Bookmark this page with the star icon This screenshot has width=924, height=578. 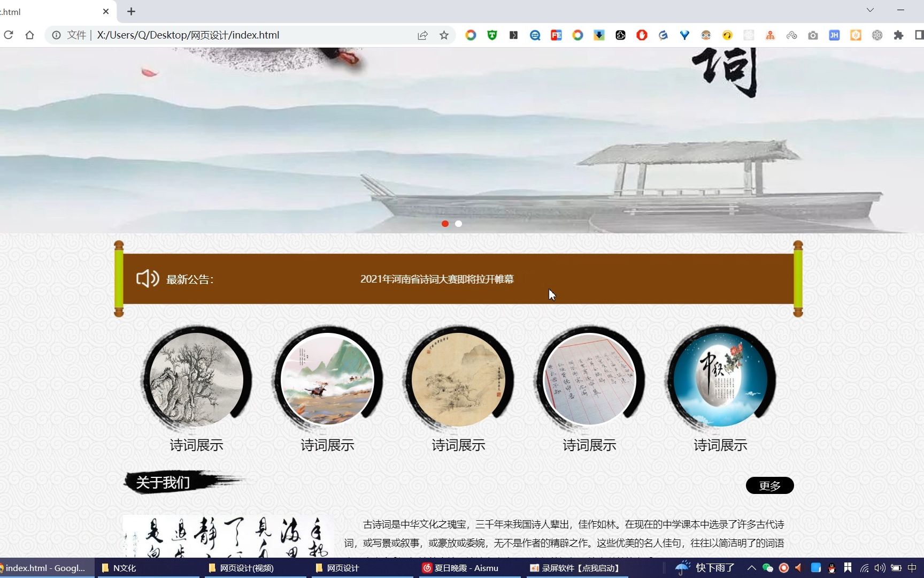point(444,35)
